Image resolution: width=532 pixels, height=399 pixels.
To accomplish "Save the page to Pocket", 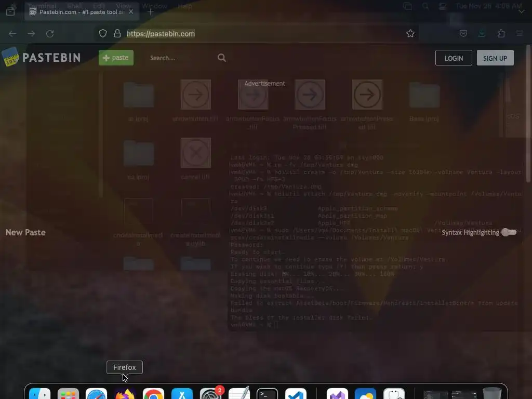I will coord(463,33).
